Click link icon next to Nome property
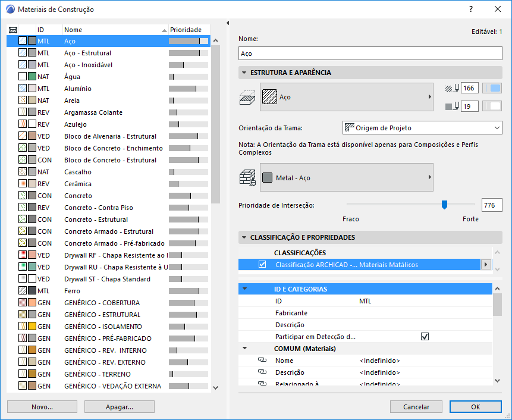Screen dimensions: 512x420 (262, 360)
